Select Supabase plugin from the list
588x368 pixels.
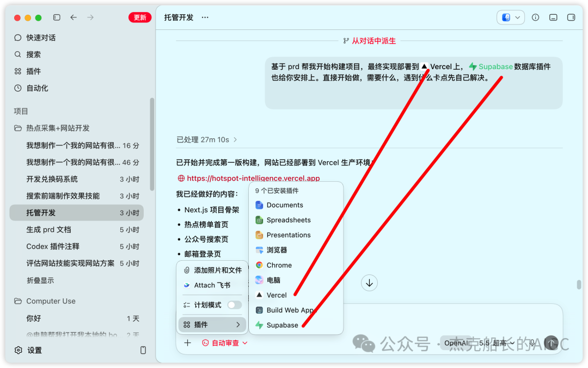pyautogui.click(x=296, y=325)
